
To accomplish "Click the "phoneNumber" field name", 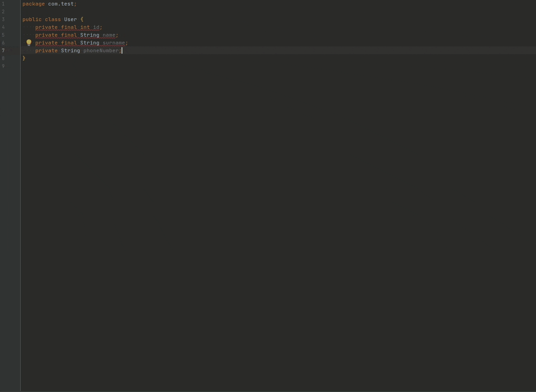I will (101, 50).
